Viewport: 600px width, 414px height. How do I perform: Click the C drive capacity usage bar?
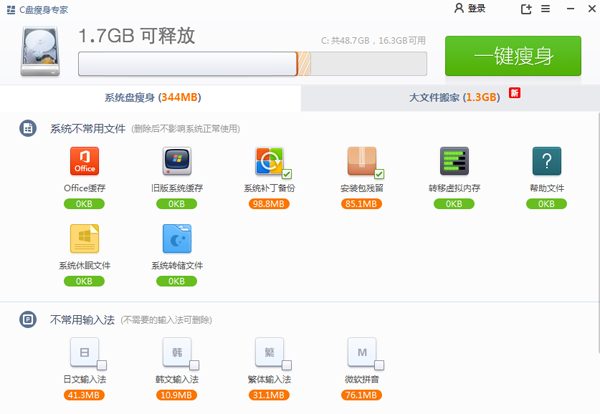(x=251, y=63)
